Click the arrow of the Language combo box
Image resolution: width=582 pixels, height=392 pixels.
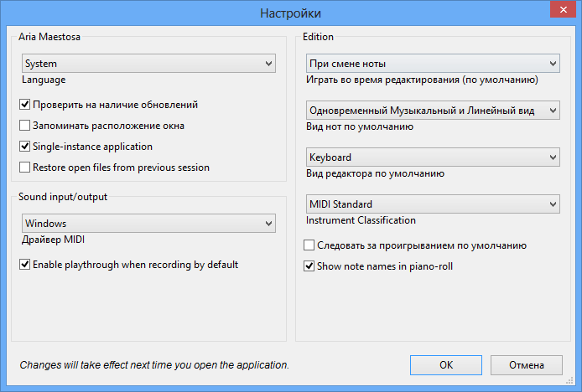pyautogui.click(x=268, y=64)
